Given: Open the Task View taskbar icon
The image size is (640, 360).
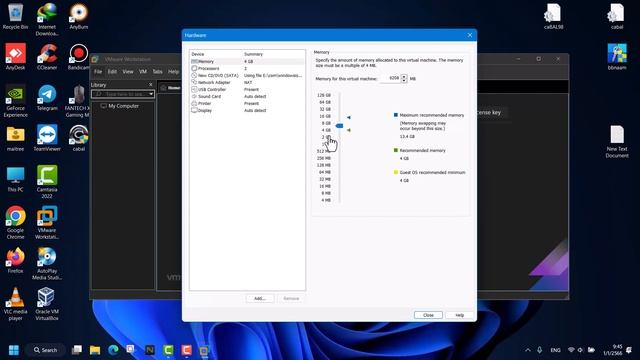Looking at the screenshot, I should [x=77, y=350].
